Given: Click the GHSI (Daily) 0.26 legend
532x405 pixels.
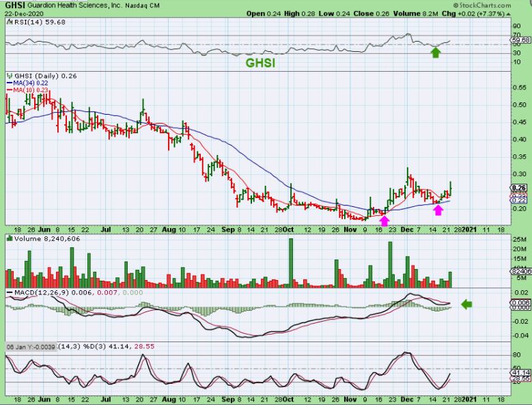Looking at the screenshot, I should [46, 76].
